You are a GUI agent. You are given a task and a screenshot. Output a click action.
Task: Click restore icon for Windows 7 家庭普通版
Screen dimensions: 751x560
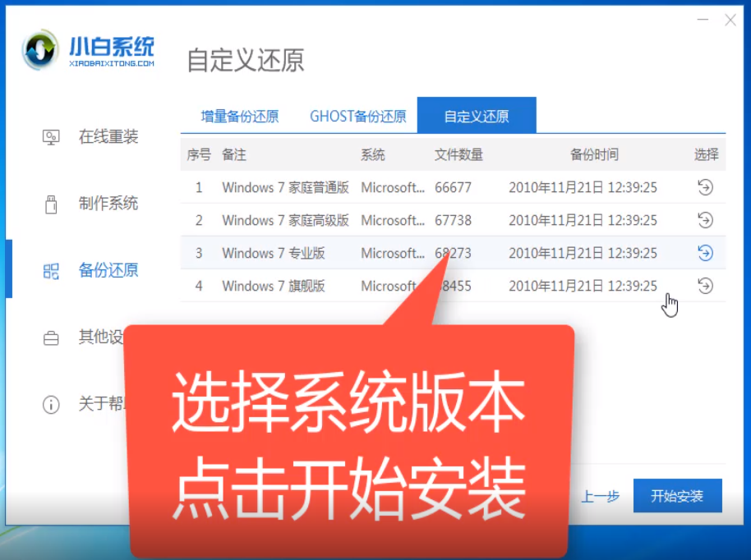(705, 187)
